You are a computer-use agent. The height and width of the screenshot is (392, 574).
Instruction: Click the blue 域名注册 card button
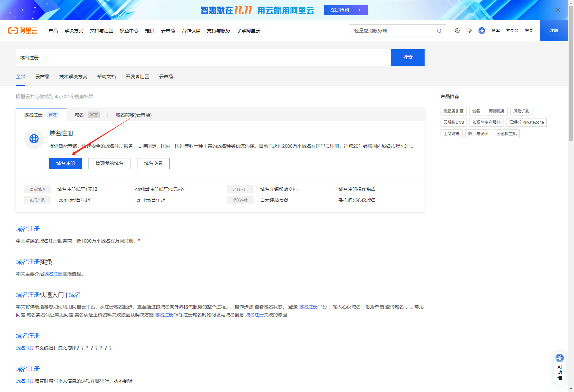click(66, 163)
